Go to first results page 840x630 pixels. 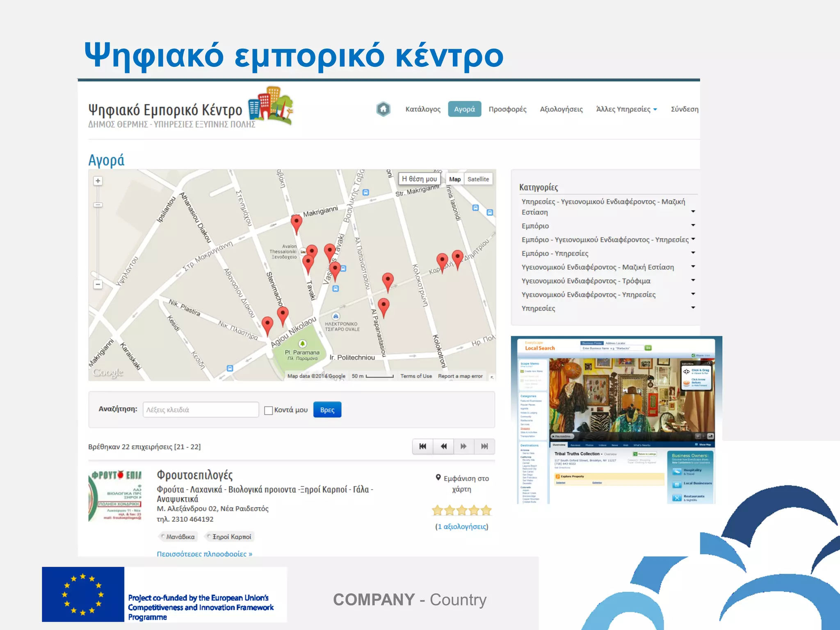pyautogui.click(x=422, y=446)
